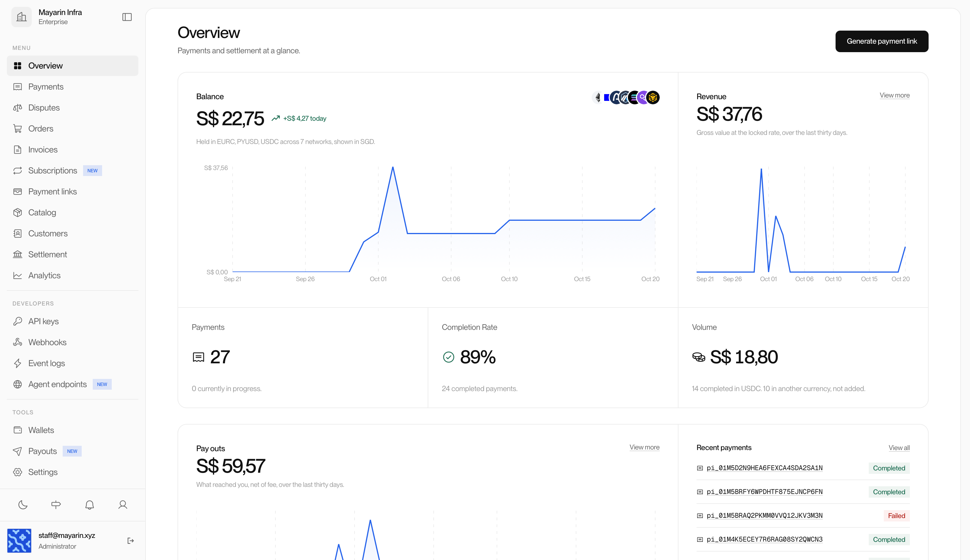The height and width of the screenshot is (560, 970).
Task: Click the Mayarin Infra building logo
Action: tap(22, 17)
